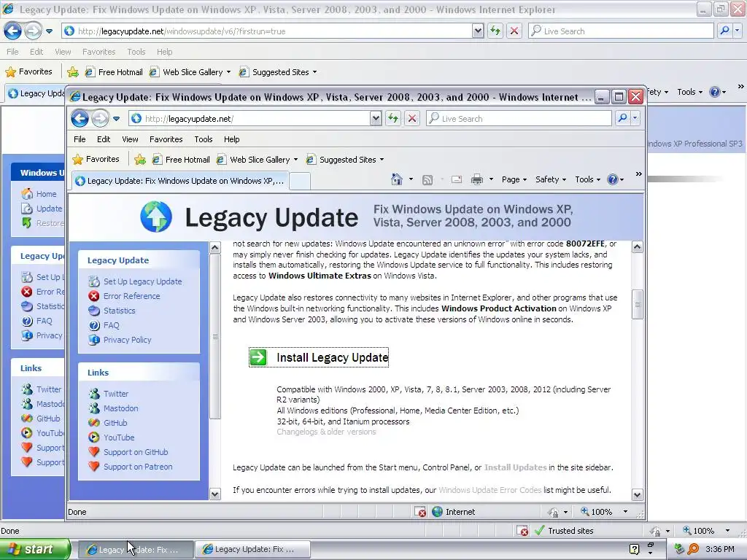Open Help menu in front window

point(231,139)
